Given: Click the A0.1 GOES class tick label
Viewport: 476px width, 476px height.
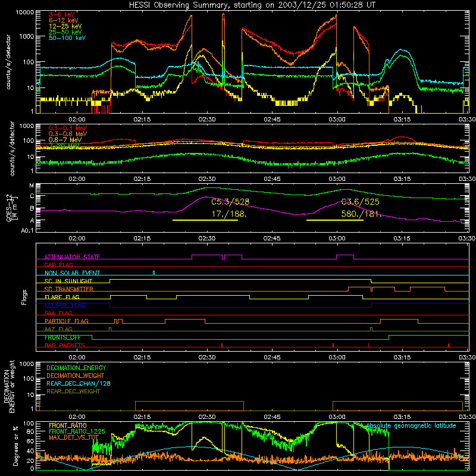Looking at the screenshot, I should (x=27, y=231).
